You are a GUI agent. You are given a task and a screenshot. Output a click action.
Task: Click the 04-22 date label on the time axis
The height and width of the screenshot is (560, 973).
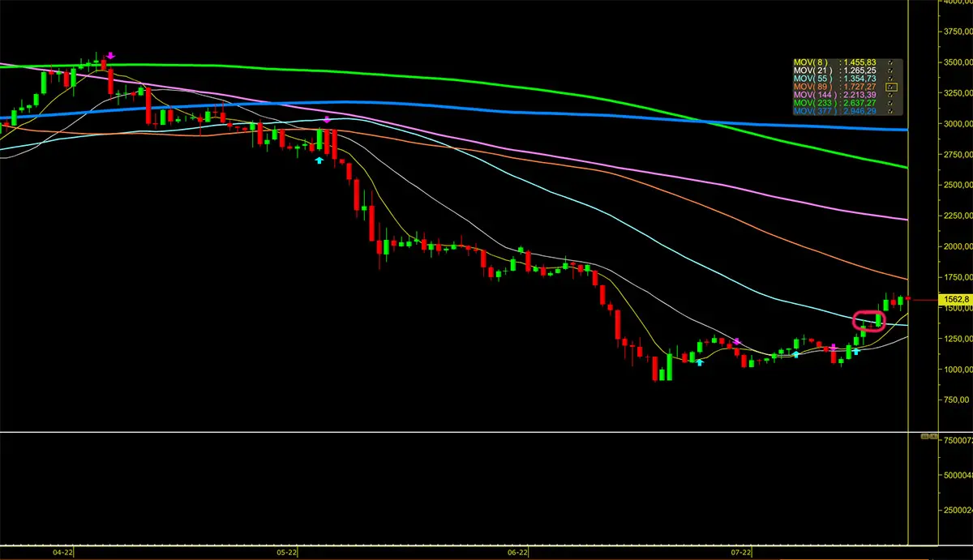click(63, 553)
